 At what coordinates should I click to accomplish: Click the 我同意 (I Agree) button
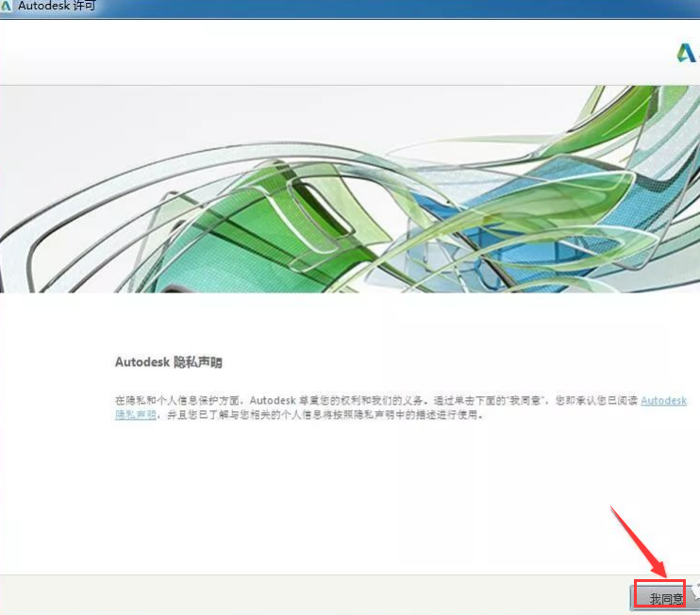click(x=664, y=598)
